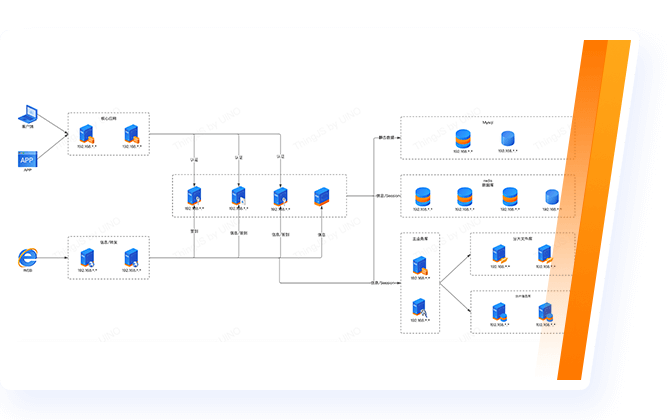Screen dimensions: 670x420
Task: Select second striped database in redis group
Action: [464, 197]
